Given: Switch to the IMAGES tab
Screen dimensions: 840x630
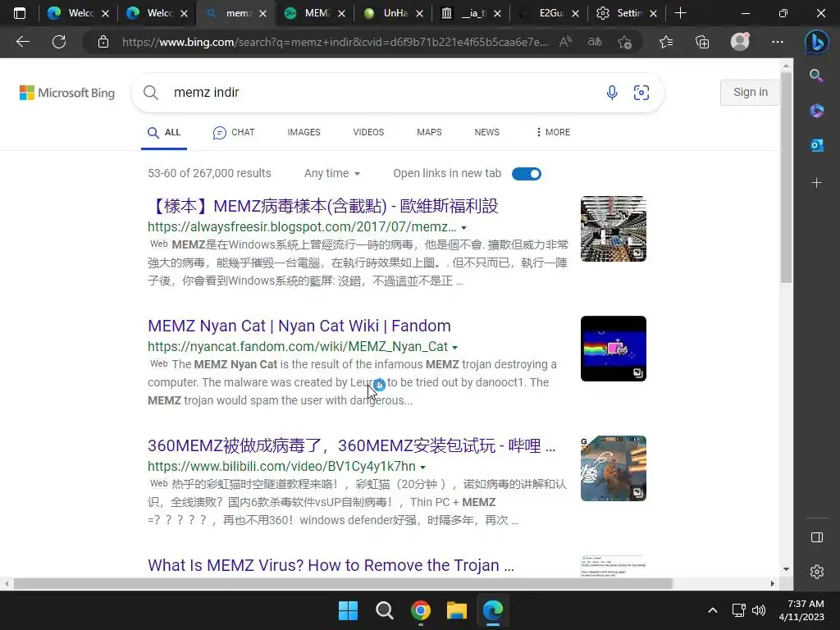Looking at the screenshot, I should pos(304,132).
